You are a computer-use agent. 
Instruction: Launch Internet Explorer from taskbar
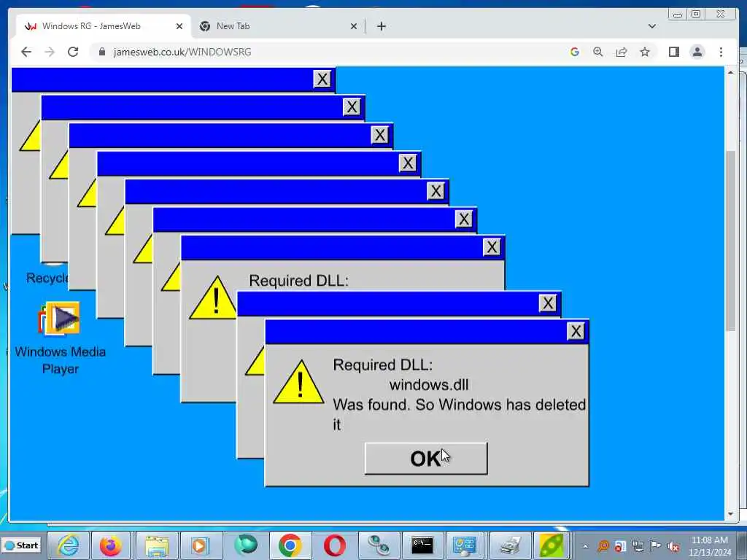(68, 545)
